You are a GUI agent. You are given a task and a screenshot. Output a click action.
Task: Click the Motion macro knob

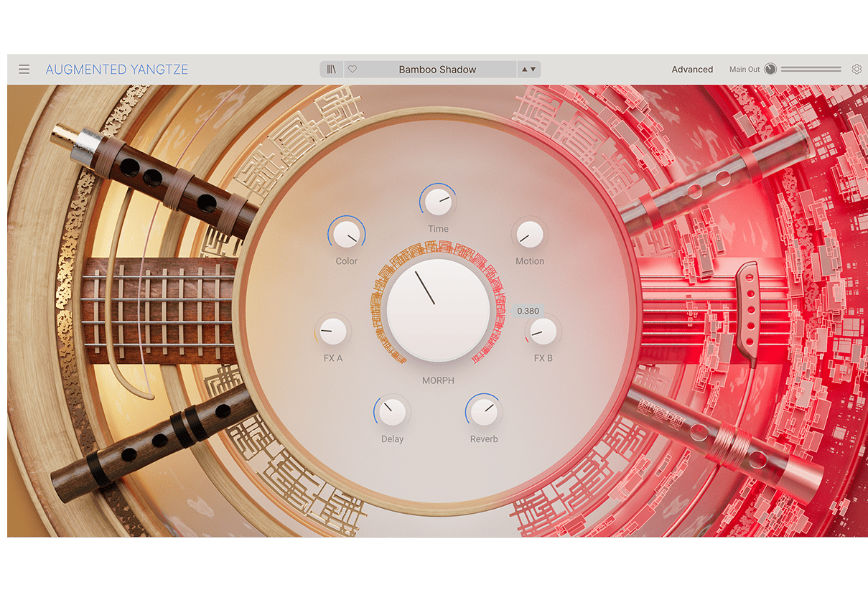(x=529, y=235)
